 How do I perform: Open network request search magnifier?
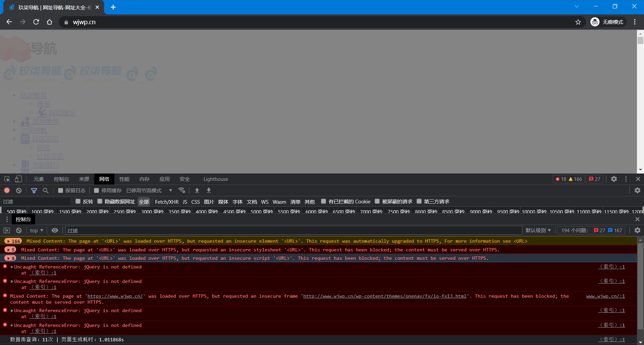coord(46,190)
